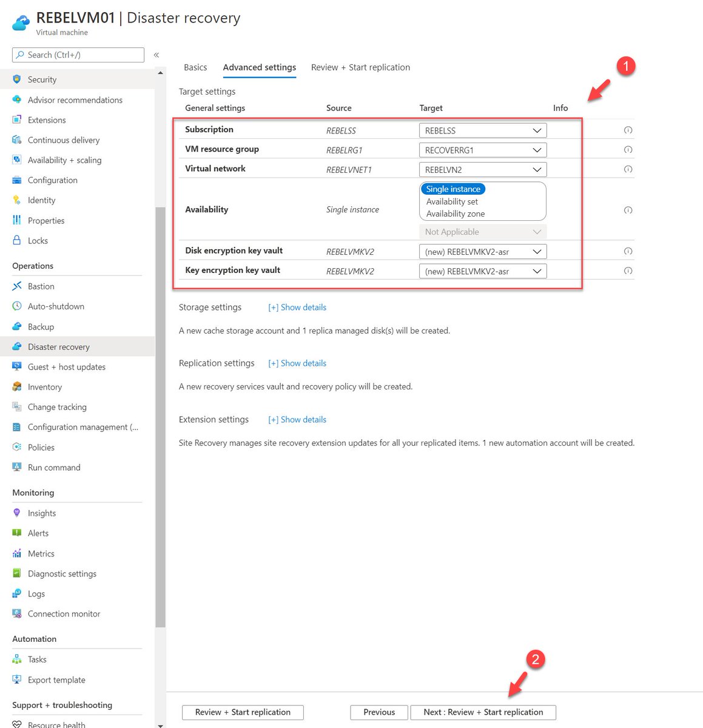Click the Search (Ctrl+/) input field
Image resolution: width=703 pixels, height=728 pixels.
[x=78, y=55]
